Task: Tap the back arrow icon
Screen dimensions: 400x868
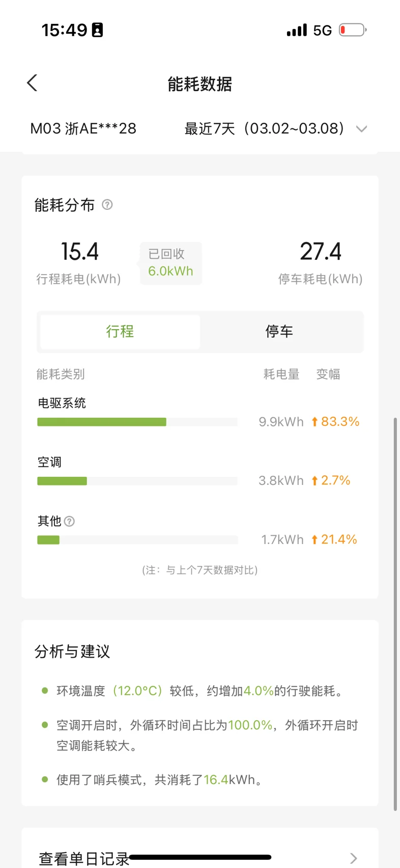Action: (32, 83)
